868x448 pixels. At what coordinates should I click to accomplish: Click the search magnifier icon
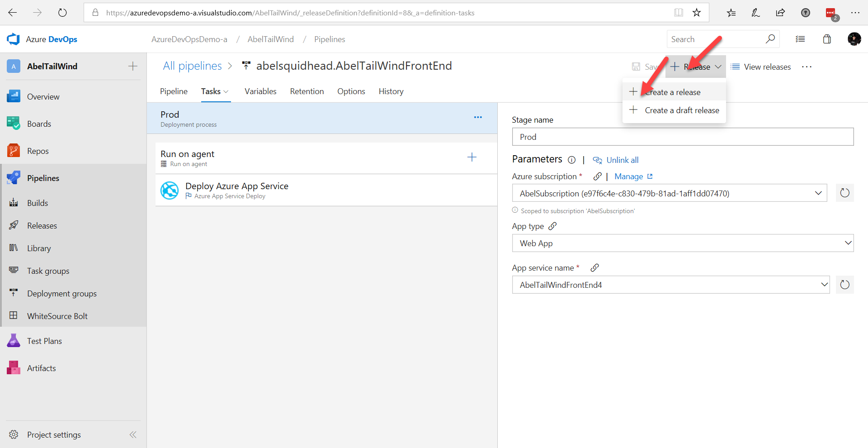[770, 39]
